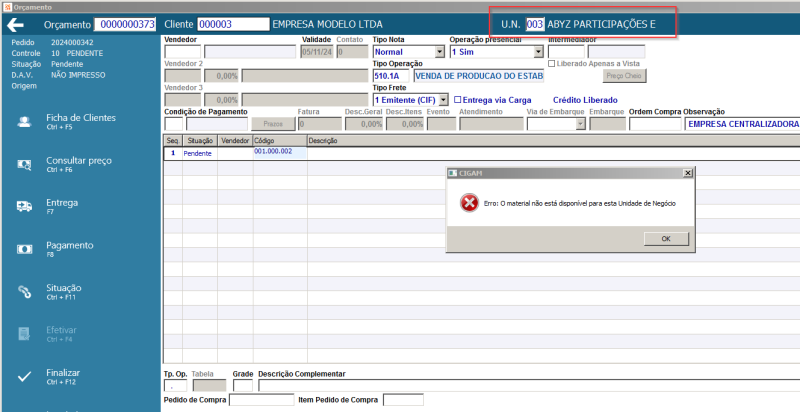Click VENDA DE PRODUCAO DO ESTAB description

pos(479,76)
